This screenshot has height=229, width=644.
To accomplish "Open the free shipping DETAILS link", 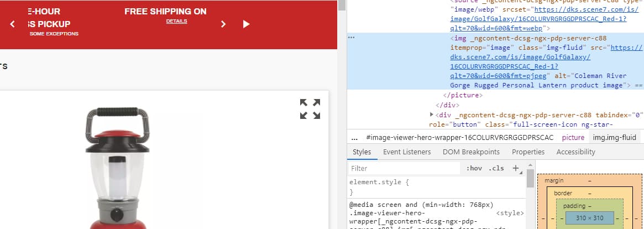I will pos(176,22).
